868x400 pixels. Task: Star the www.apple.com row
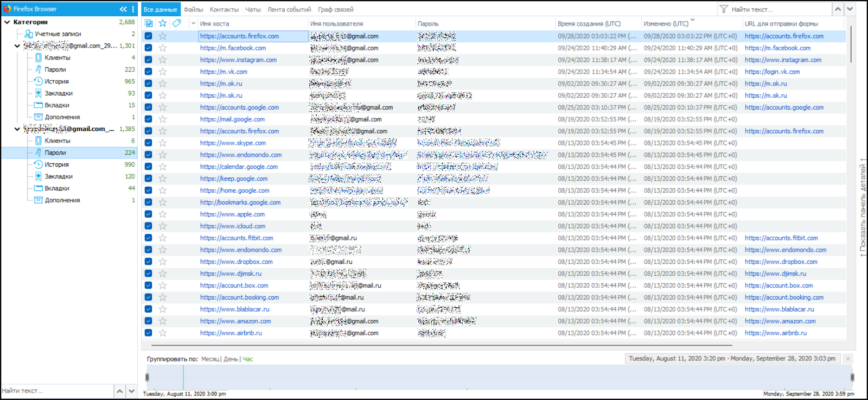(x=163, y=214)
